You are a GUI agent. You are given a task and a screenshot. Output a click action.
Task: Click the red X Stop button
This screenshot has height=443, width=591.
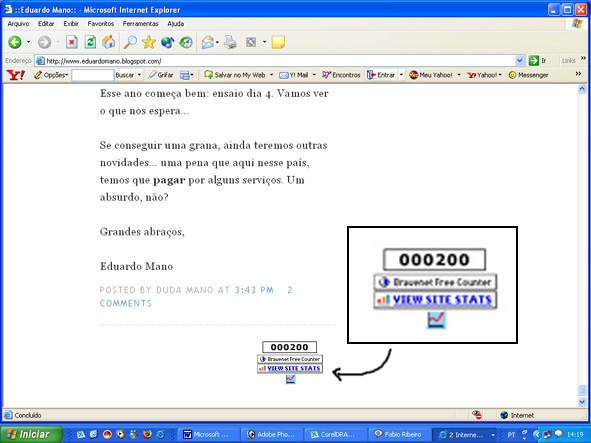tap(72, 42)
